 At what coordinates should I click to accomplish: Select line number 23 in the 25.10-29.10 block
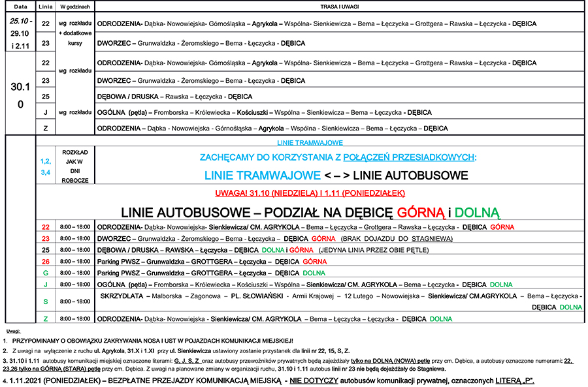point(46,43)
